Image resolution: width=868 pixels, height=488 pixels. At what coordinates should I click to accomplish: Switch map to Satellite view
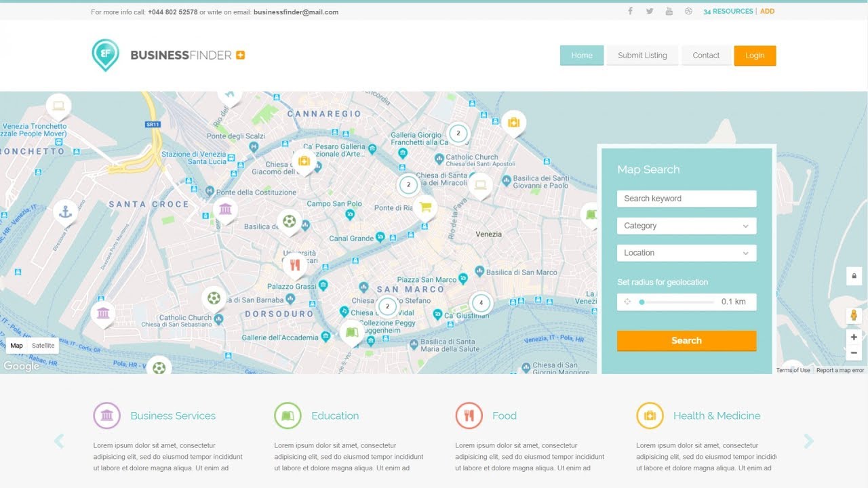pos(43,346)
